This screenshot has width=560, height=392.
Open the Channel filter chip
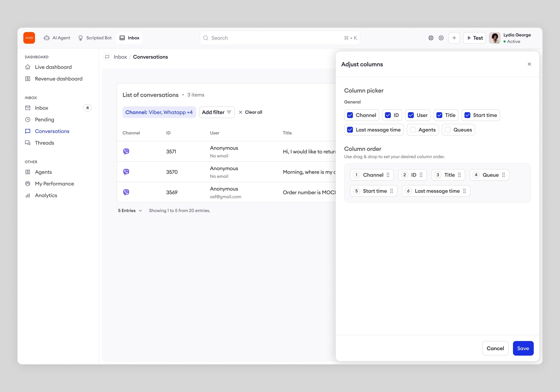pos(159,112)
